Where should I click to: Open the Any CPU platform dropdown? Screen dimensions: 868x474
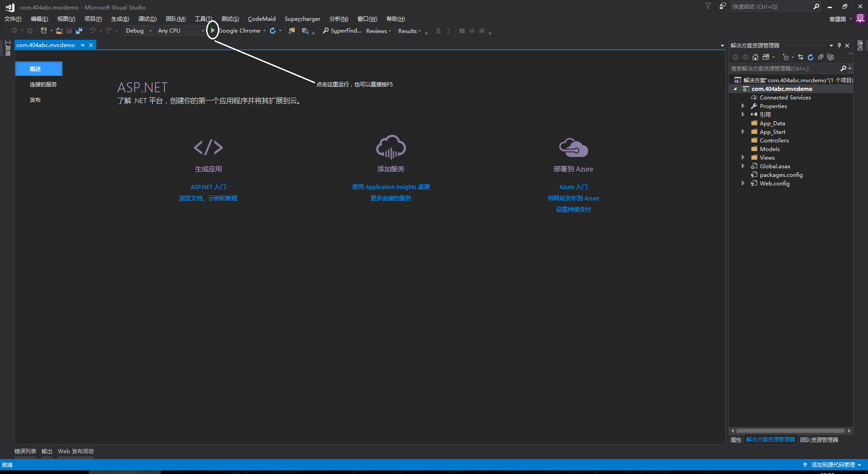(x=181, y=31)
